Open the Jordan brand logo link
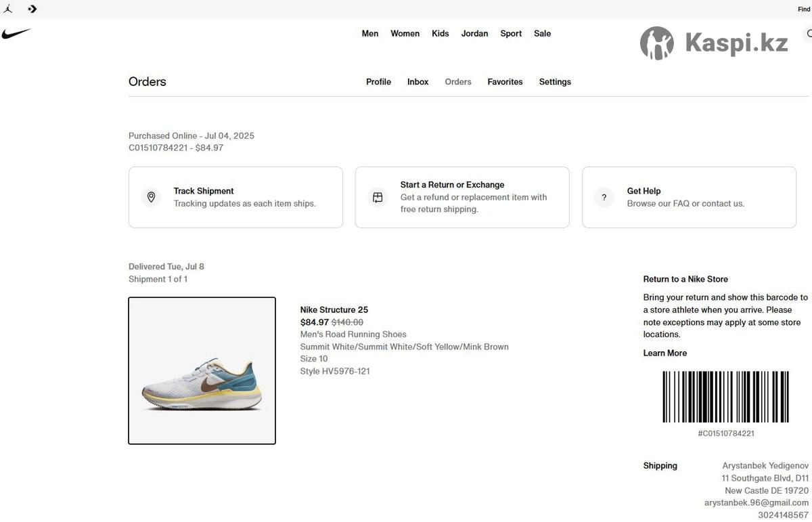This screenshot has height=522, width=812. click(x=8, y=9)
